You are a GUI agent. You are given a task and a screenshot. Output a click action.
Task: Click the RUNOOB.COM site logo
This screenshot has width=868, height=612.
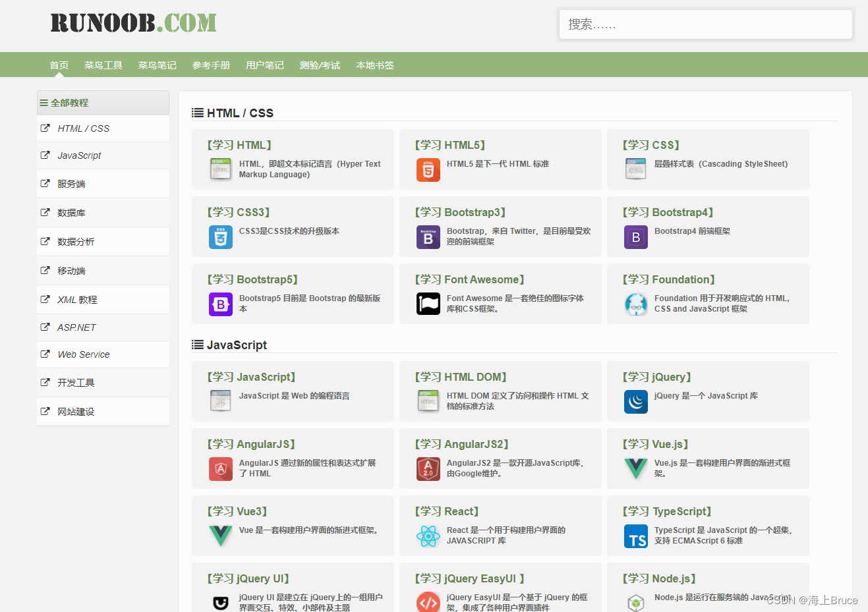pos(133,23)
